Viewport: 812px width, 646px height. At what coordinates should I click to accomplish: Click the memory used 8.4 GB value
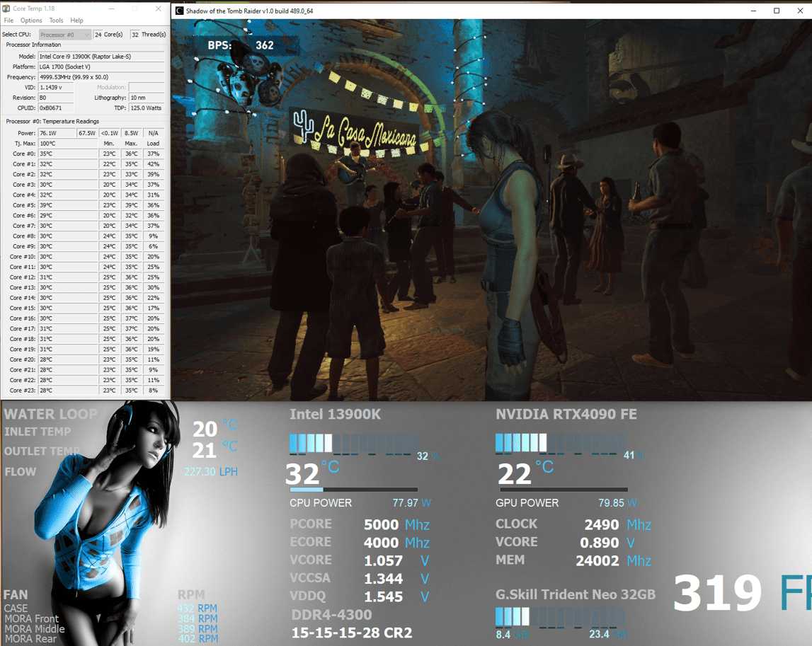click(512, 635)
